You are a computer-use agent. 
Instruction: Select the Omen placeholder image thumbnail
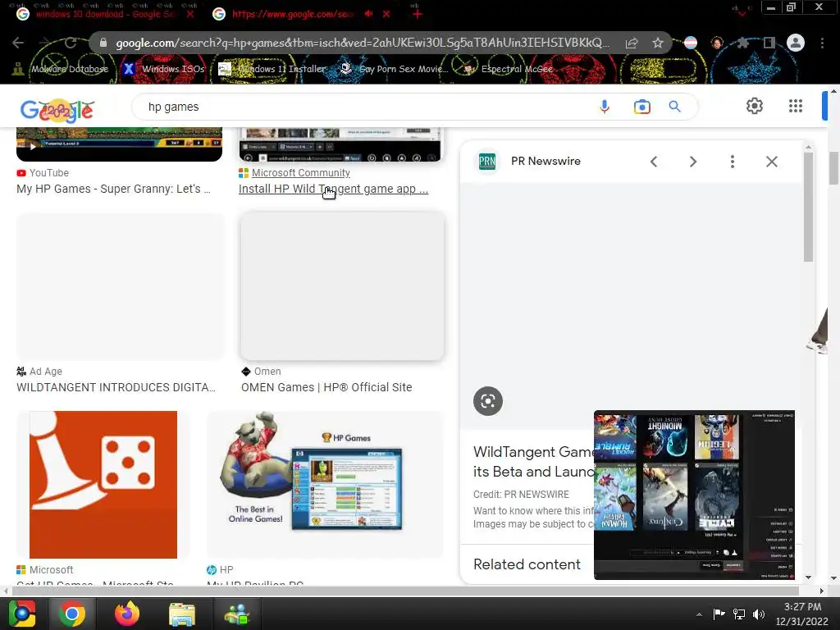pyautogui.click(x=342, y=286)
